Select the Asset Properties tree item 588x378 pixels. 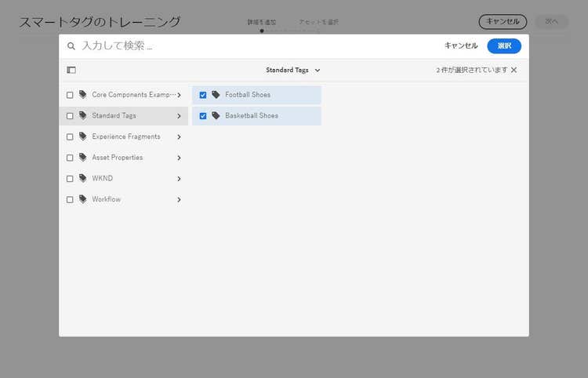pyautogui.click(x=117, y=158)
